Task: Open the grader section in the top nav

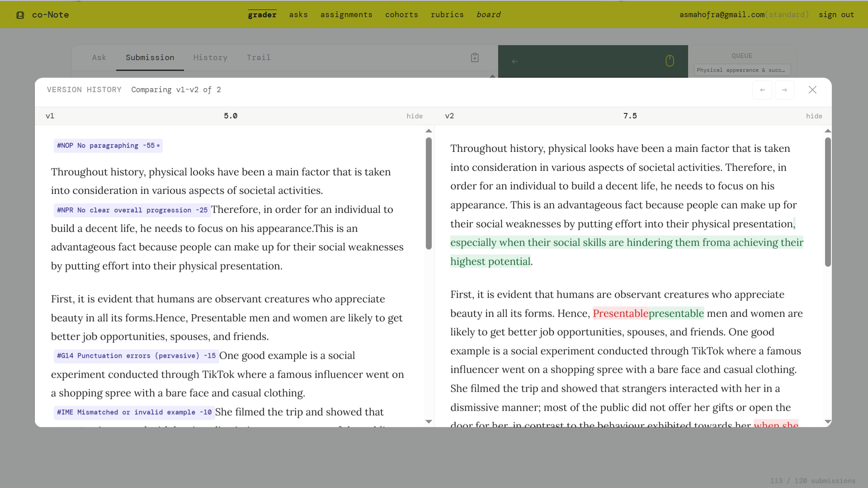Action: coord(262,15)
